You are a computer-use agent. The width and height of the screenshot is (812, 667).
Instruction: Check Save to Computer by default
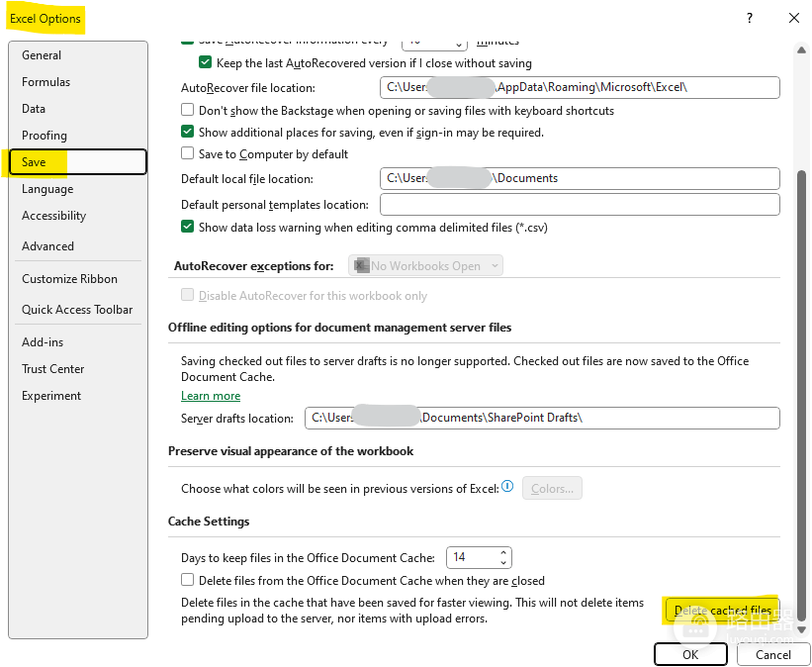coord(187,153)
